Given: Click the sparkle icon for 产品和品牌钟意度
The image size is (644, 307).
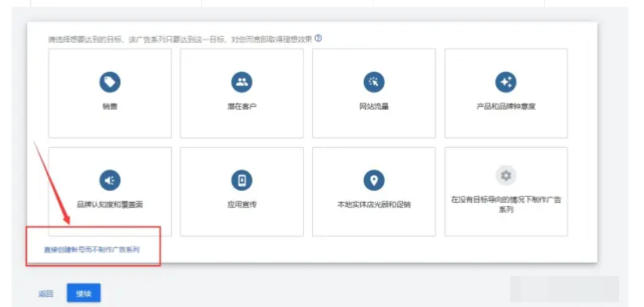Looking at the screenshot, I should point(506,82).
